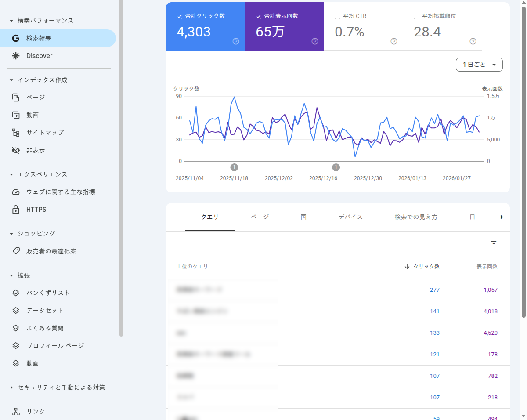Open the filter icon above the query table
Viewport: 527px width, 420px height.
click(493, 241)
